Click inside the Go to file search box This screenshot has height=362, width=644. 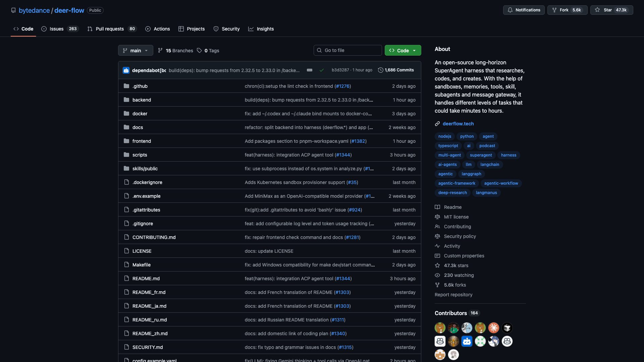pyautogui.click(x=347, y=50)
